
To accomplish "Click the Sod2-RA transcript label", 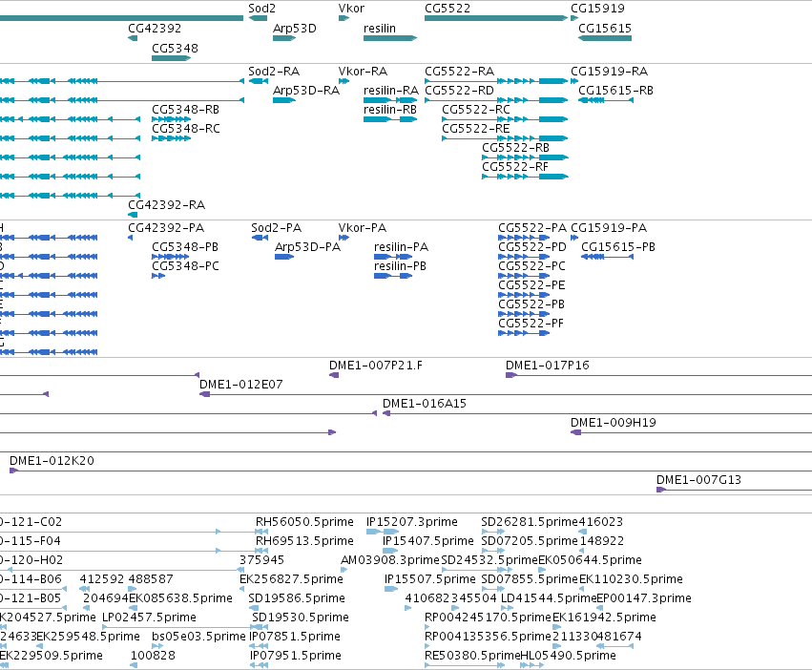I will (274, 71).
